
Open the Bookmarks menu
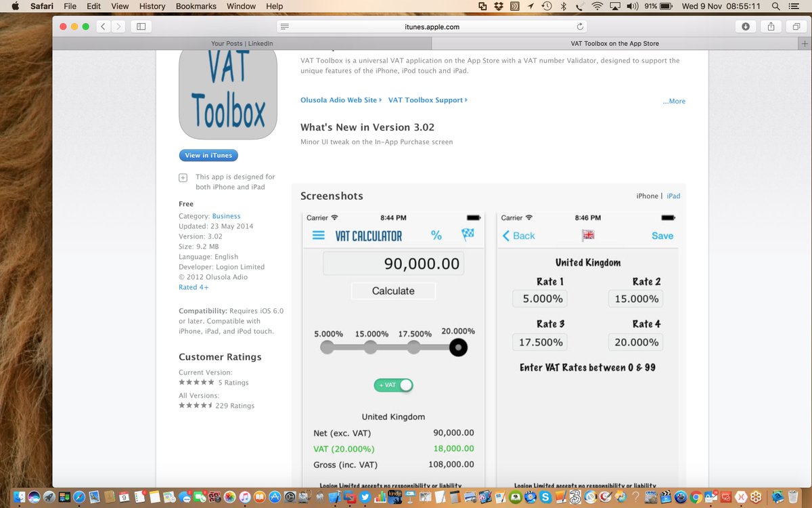(196, 6)
